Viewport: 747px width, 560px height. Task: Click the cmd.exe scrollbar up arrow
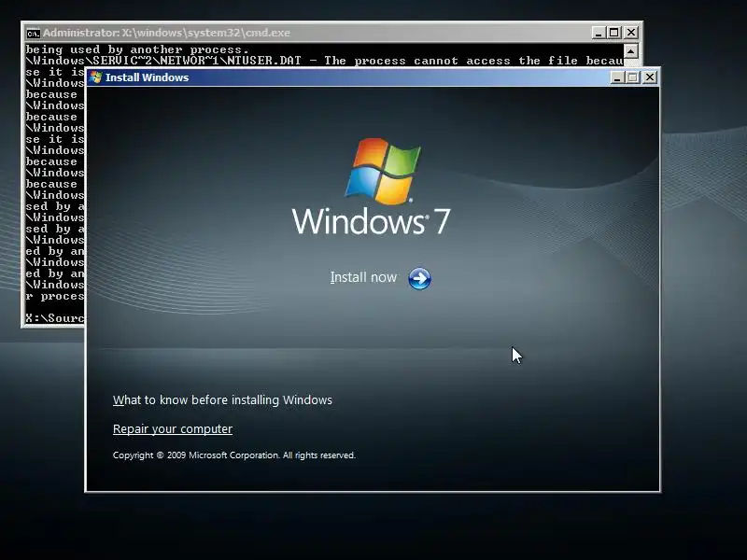click(631, 51)
